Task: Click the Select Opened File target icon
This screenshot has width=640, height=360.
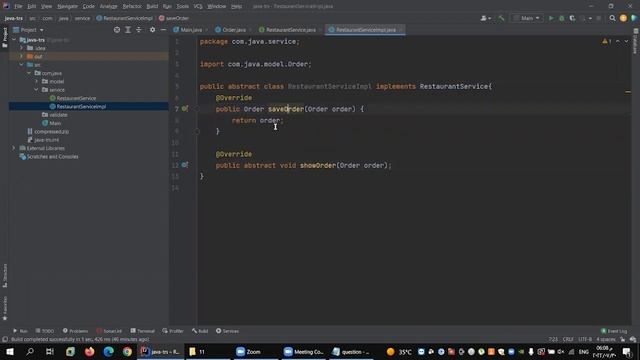Action: point(117,30)
